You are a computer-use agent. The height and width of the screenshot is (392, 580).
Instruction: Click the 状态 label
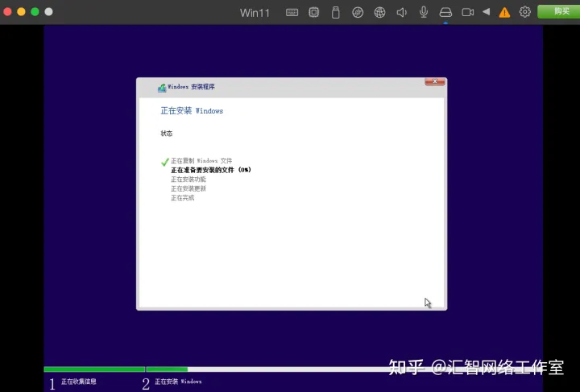167,134
